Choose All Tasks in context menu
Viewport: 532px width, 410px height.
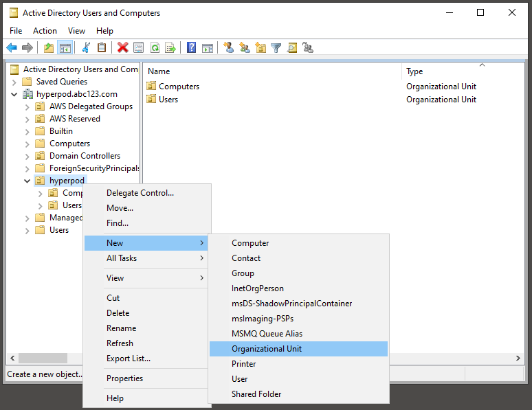pyautogui.click(x=147, y=258)
